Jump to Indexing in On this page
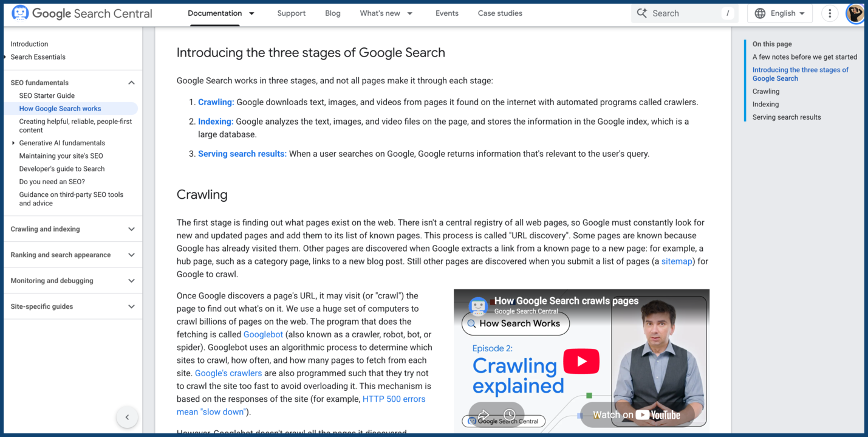Screen dimensions: 868x437 click(x=765, y=105)
